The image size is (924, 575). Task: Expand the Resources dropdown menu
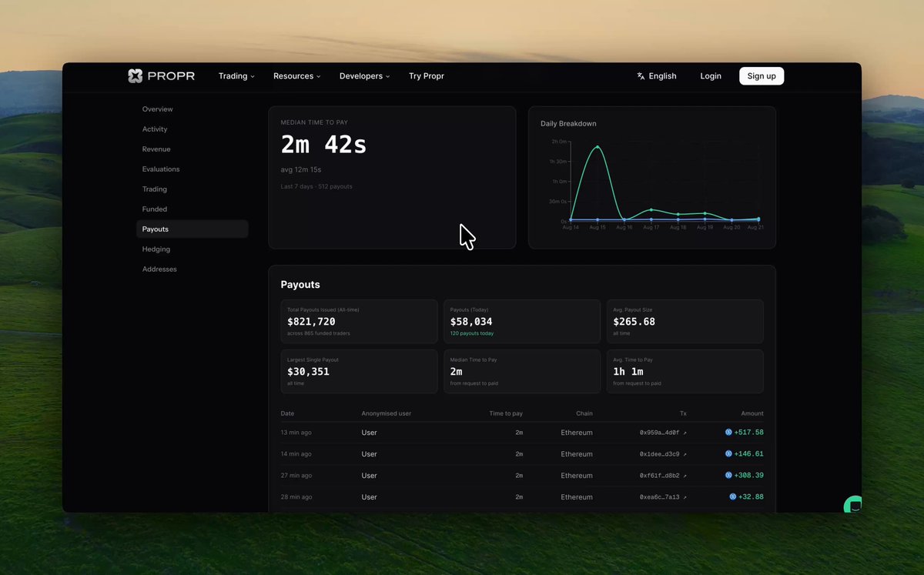(x=297, y=76)
